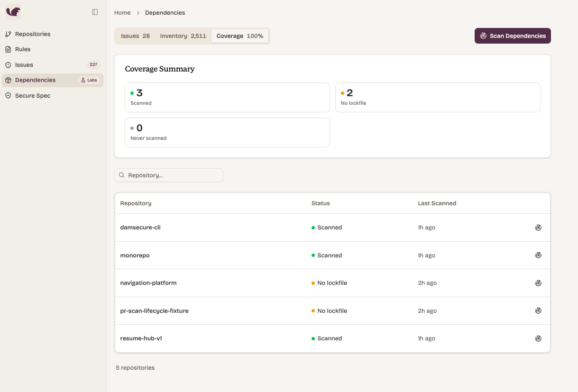
Task: Collapse the sidebar panel icon
Action: [x=95, y=12]
